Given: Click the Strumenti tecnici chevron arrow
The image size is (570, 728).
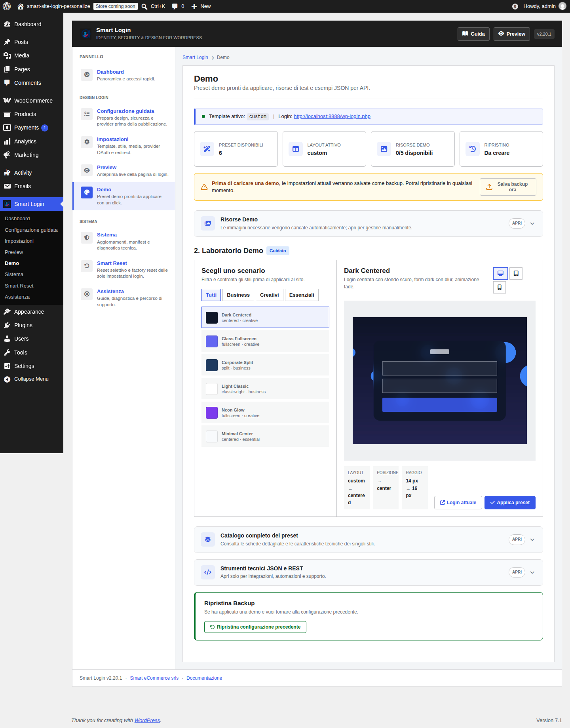Looking at the screenshot, I should pos(532,572).
